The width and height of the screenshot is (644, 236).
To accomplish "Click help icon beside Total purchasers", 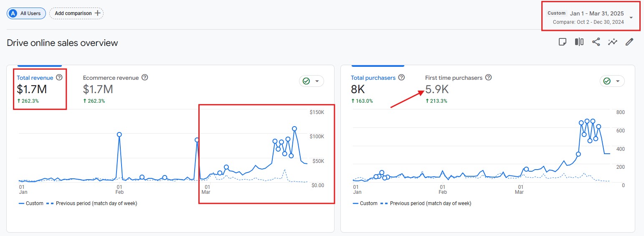I will pyautogui.click(x=401, y=77).
